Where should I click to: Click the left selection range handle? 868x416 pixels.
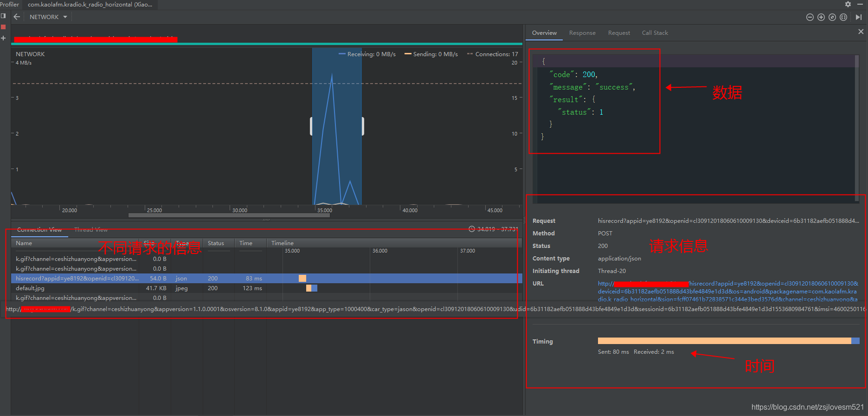click(311, 126)
